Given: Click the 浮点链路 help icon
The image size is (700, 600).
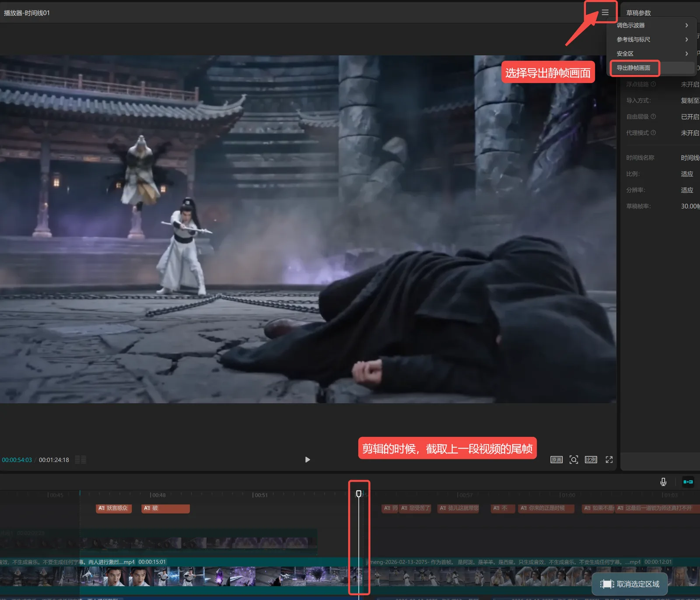Looking at the screenshot, I should 653,84.
